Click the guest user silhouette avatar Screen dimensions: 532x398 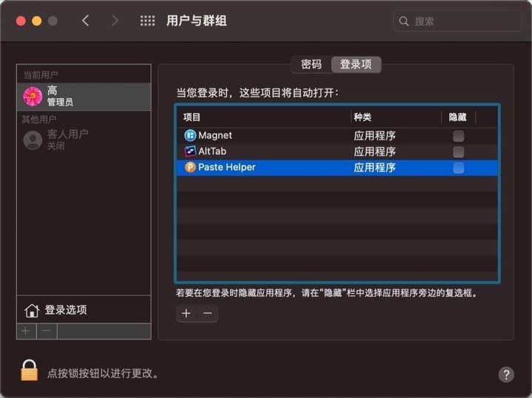click(x=33, y=140)
